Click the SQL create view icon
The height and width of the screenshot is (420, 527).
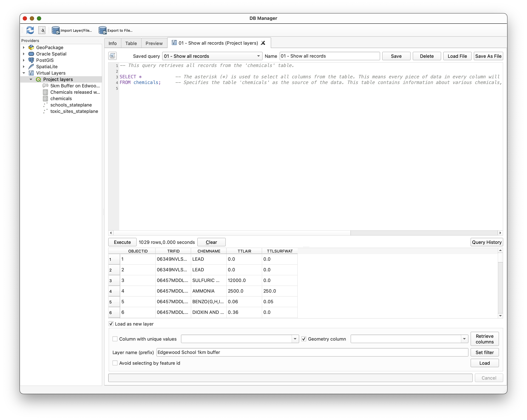click(112, 56)
